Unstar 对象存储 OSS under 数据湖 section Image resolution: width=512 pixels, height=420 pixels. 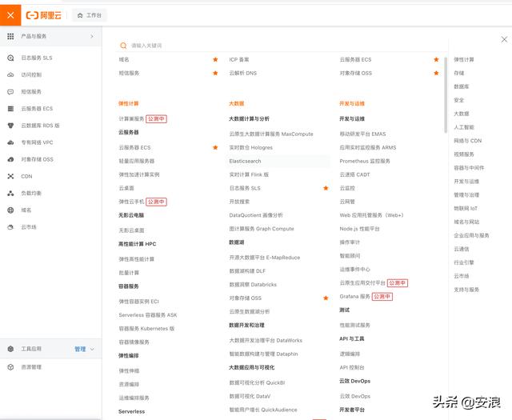(x=326, y=298)
